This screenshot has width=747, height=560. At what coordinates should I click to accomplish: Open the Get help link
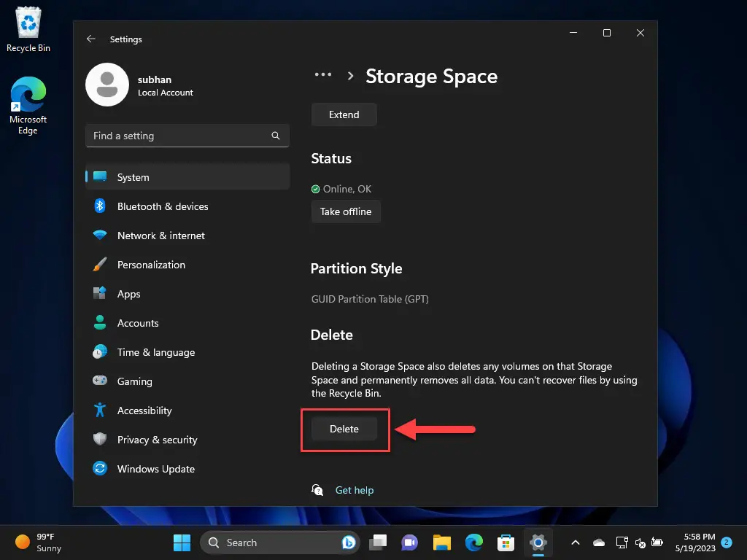[355, 490]
